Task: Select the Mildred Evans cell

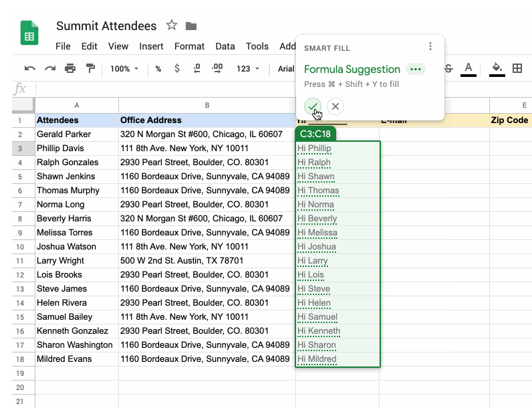Action: [77, 359]
